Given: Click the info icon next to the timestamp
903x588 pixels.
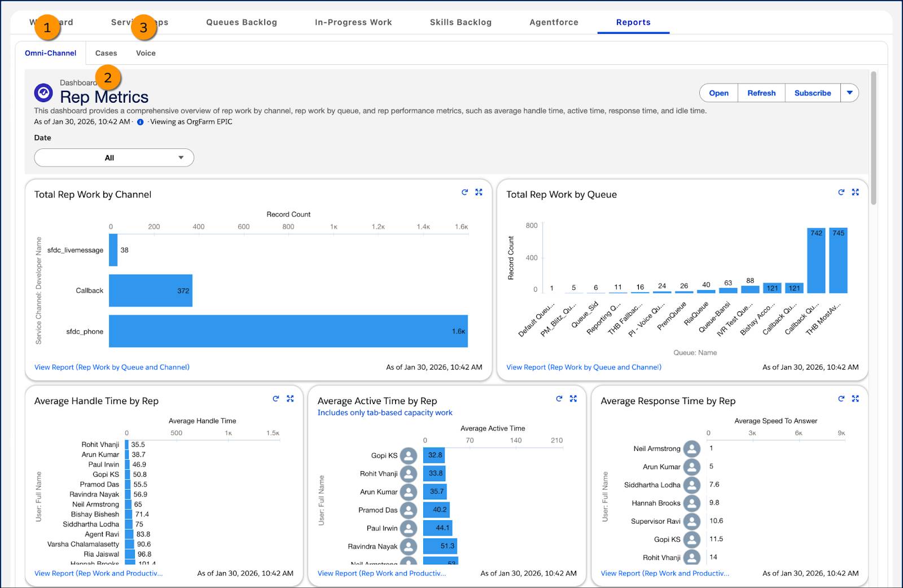Looking at the screenshot, I should (x=139, y=121).
